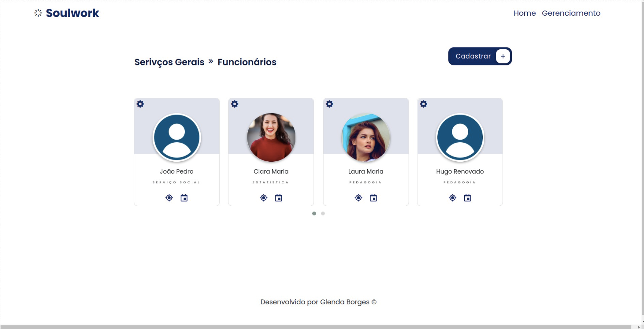Click calendar icon under João Pedro
The image size is (644, 329).
[184, 198]
